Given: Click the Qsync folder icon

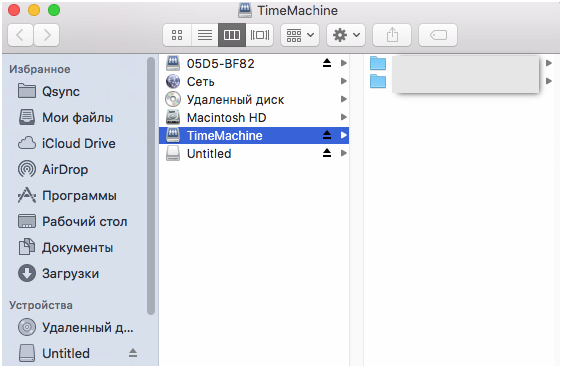Looking at the screenshot, I should click(27, 91).
